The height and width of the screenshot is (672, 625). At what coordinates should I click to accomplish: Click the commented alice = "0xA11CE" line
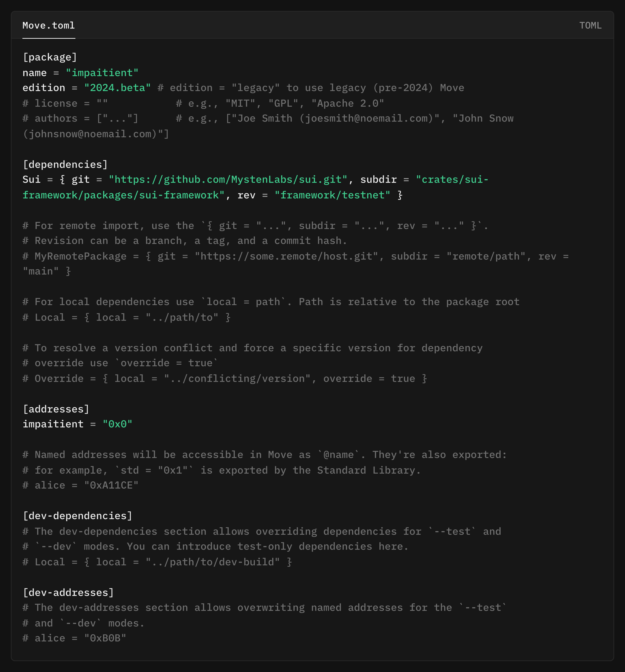coord(81,485)
